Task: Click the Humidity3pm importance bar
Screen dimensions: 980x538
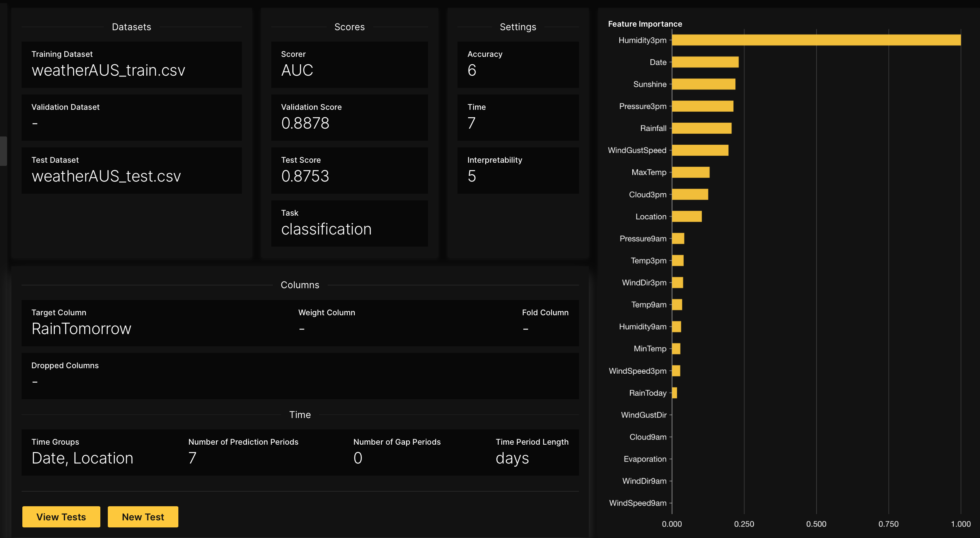Action: click(816, 40)
